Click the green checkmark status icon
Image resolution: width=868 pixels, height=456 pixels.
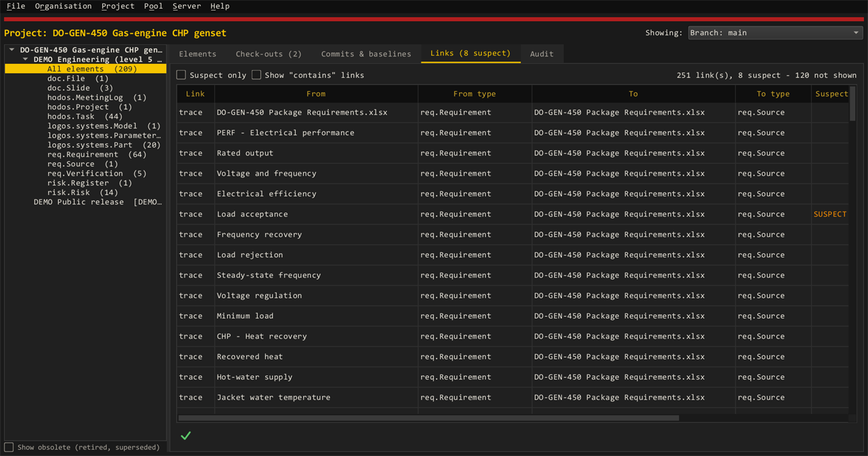tap(186, 436)
